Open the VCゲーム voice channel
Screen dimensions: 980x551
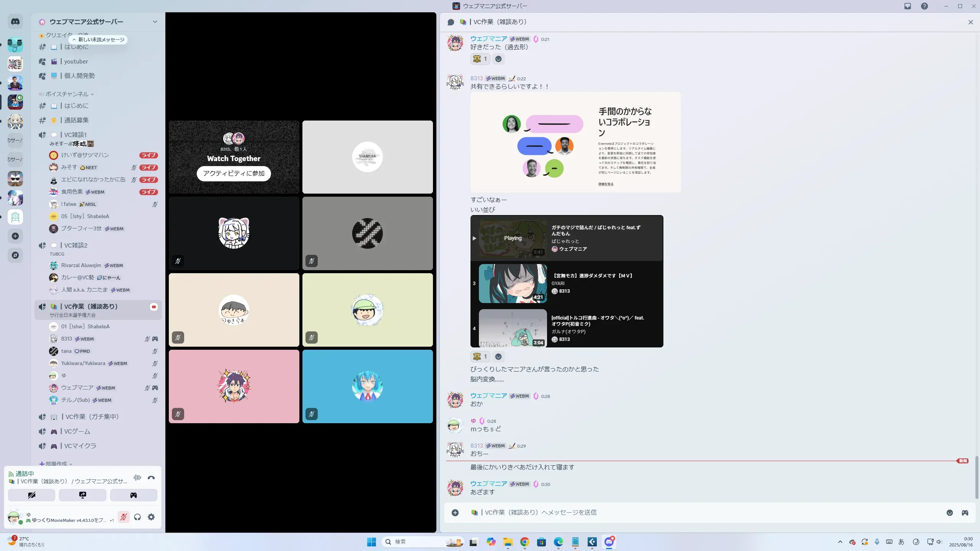(x=77, y=431)
